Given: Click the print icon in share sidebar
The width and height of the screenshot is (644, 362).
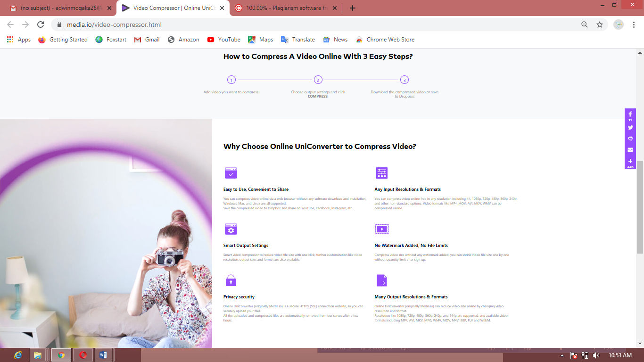Looking at the screenshot, I should pos(630,139).
